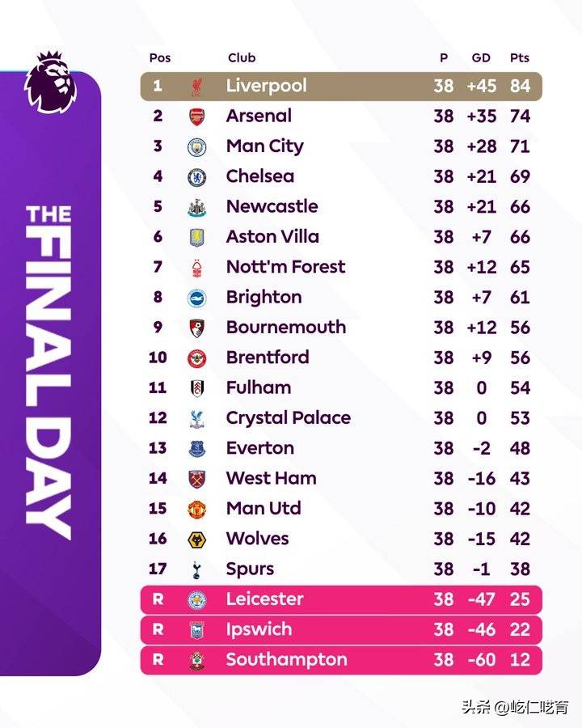Open the Crystal Palace club name
This screenshot has height=728, width=582.
[289, 418]
